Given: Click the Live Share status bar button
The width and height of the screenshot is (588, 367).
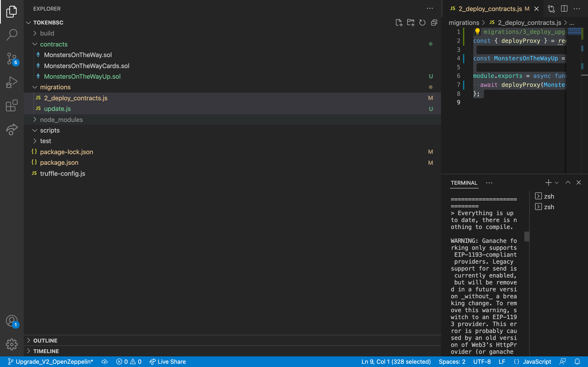Looking at the screenshot, I should pos(168,361).
